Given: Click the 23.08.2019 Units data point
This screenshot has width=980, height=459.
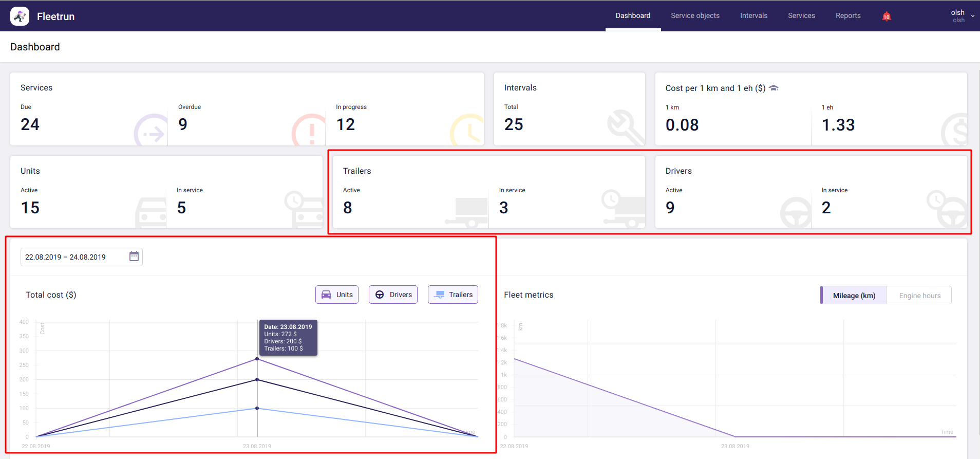Looking at the screenshot, I should (257, 359).
